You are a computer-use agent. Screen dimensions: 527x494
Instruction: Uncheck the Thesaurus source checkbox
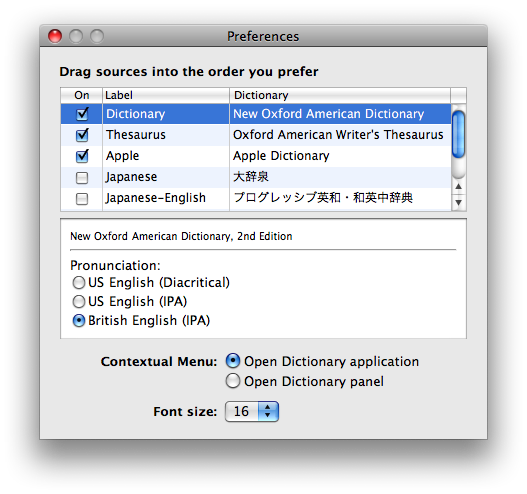[x=82, y=135]
